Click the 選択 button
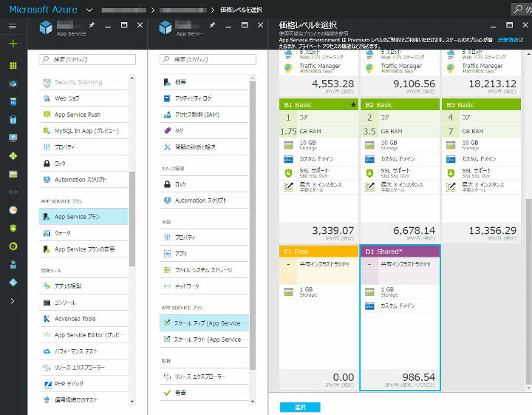This screenshot has height=415, width=532. [300, 407]
